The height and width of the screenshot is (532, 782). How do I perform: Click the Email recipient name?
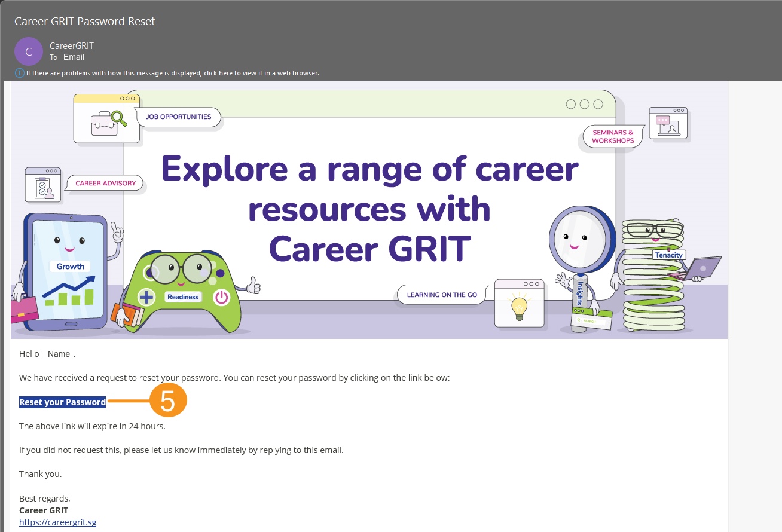(x=74, y=57)
